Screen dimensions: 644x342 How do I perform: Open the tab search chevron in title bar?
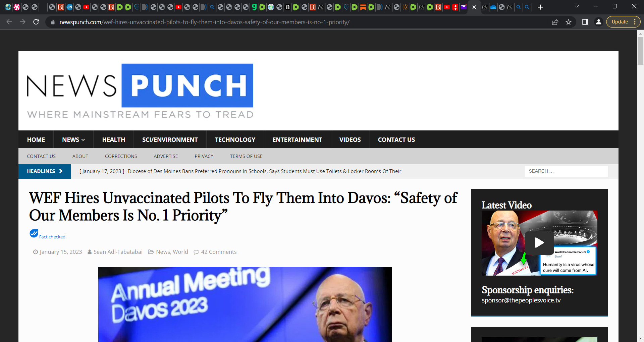pyautogui.click(x=577, y=6)
